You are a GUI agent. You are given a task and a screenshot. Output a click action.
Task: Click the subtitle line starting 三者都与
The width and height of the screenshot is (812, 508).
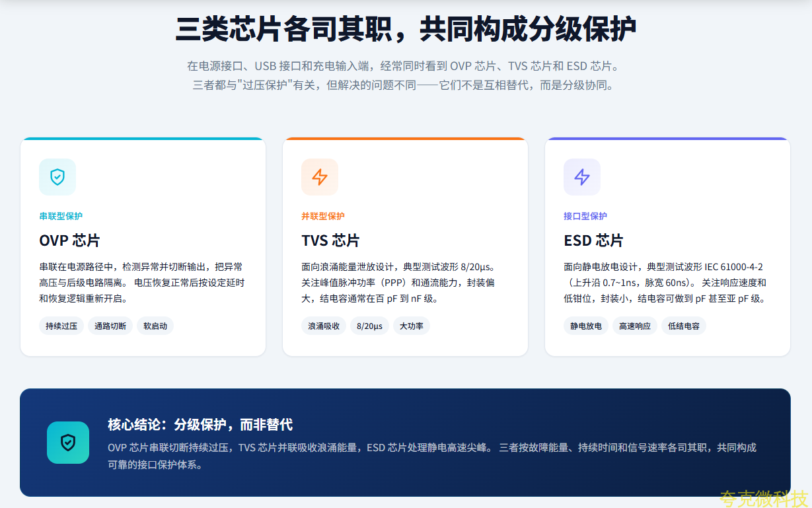pos(405,85)
